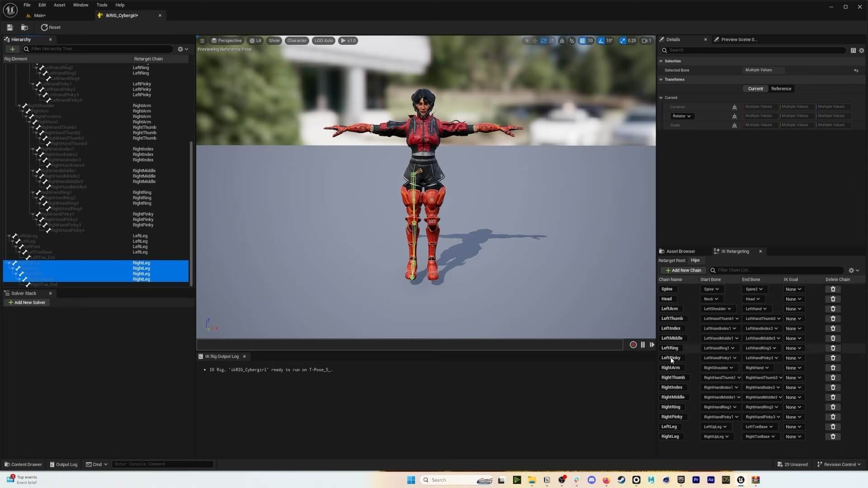868x488 pixels.
Task: Delete the Spine chain using trash icon
Action: tap(833, 289)
